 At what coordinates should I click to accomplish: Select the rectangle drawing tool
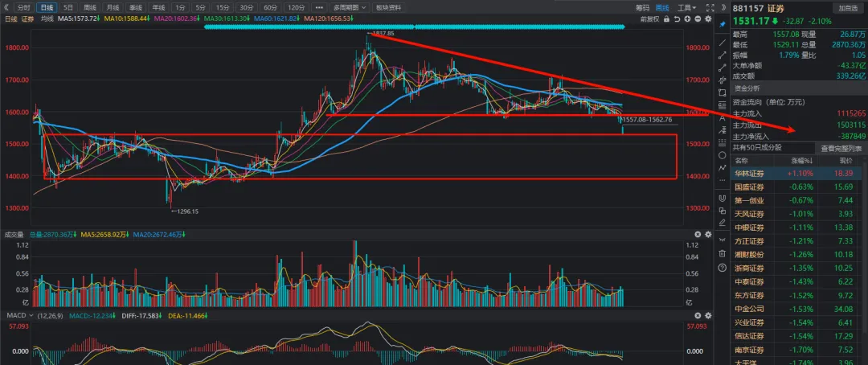point(722,92)
